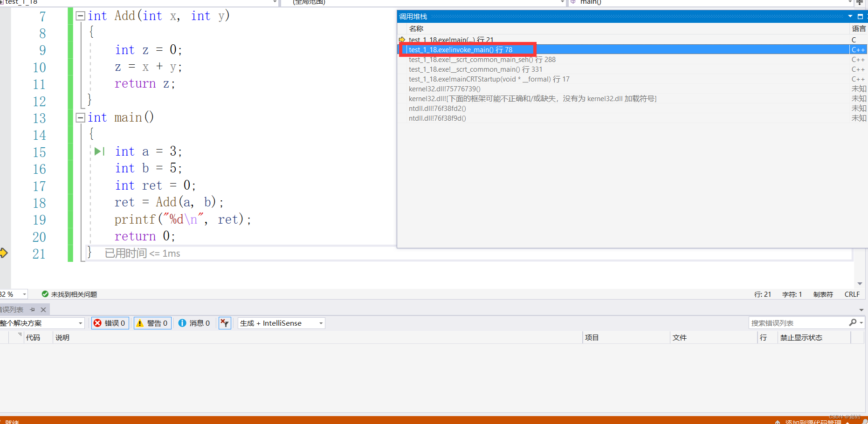
Task: Click line number 10 in the gutter
Action: click(39, 68)
